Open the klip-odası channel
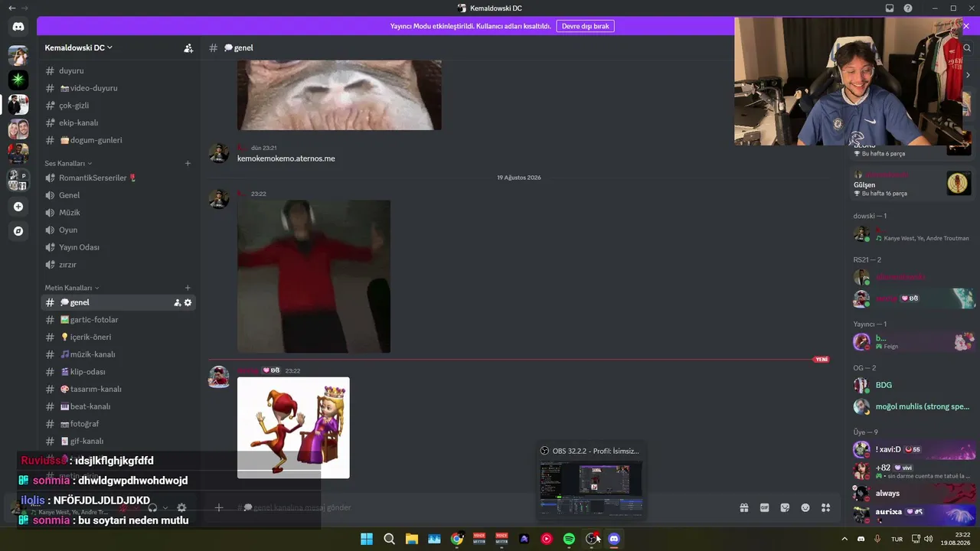980x551 pixels. (119, 372)
